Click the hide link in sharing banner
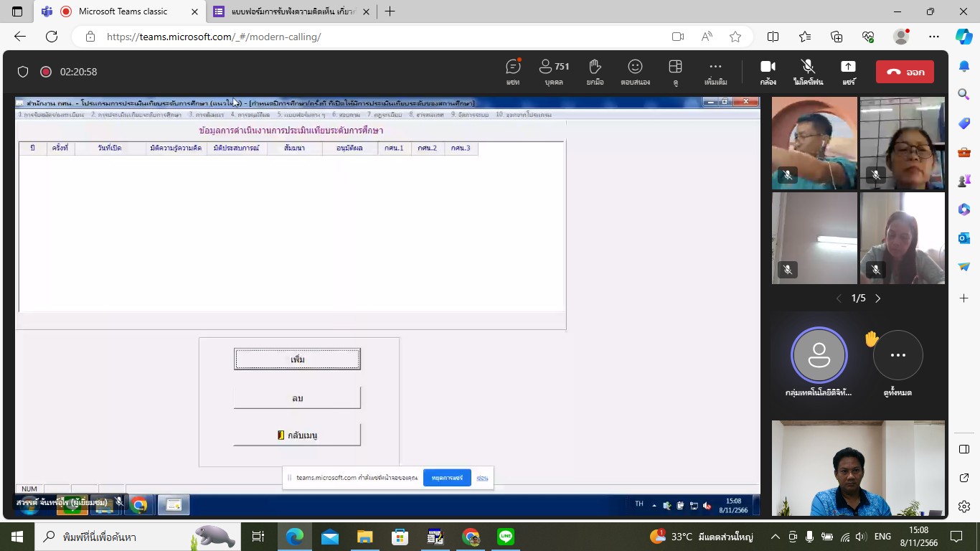The width and height of the screenshot is (980, 551). point(482,478)
